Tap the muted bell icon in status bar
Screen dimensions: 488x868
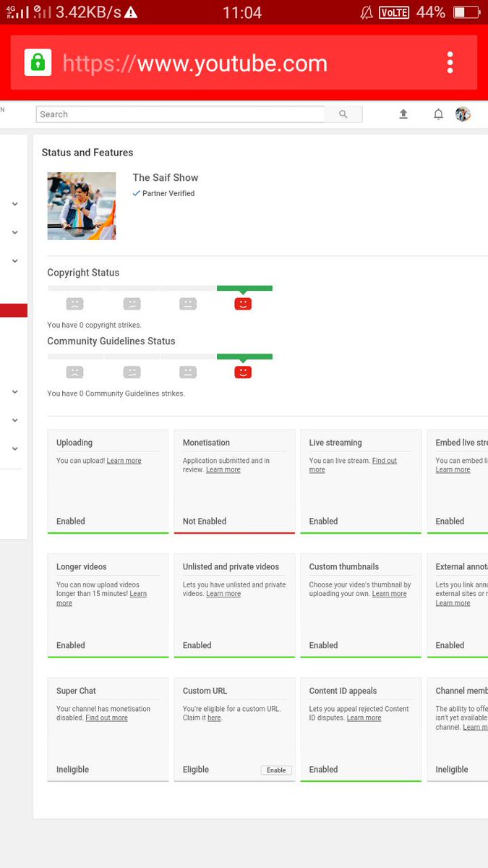point(367,12)
